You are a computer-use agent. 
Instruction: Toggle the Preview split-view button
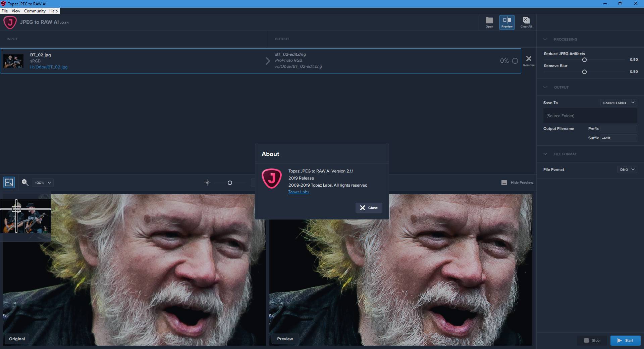coord(507,22)
